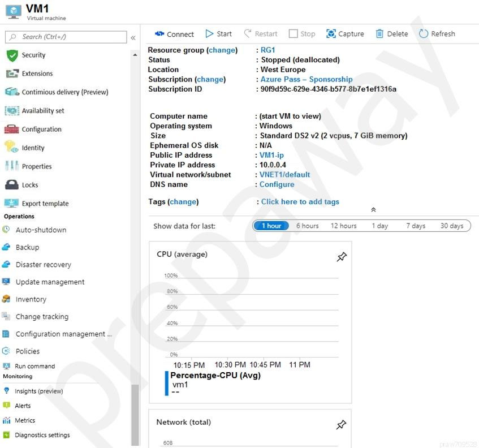Pin the CPU (average) chart
479x448 pixels.
tap(342, 257)
